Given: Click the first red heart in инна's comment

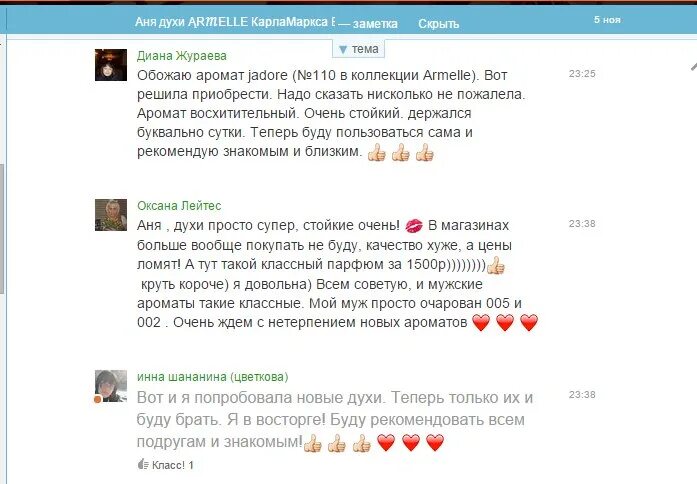Looking at the screenshot, I should [x=386, y=442].
